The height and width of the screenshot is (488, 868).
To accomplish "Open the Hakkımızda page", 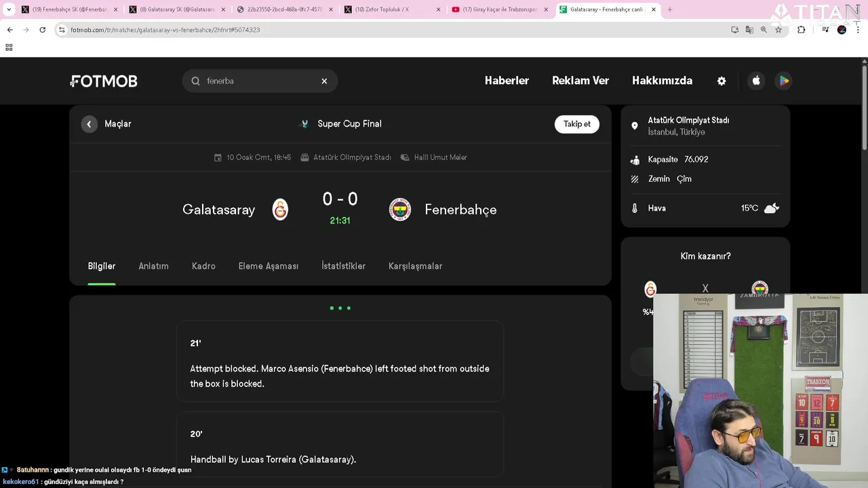I will pyautogui.click(x=662, y=81).
